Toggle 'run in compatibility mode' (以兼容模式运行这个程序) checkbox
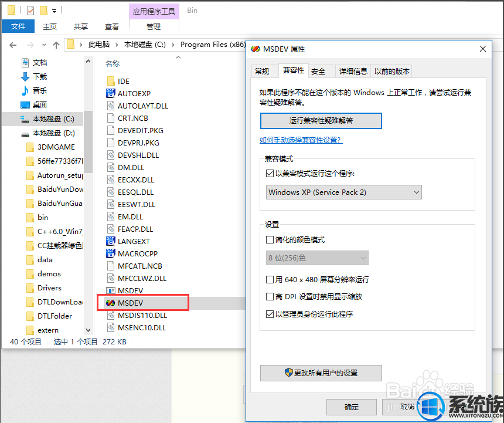 coord(270,174)
